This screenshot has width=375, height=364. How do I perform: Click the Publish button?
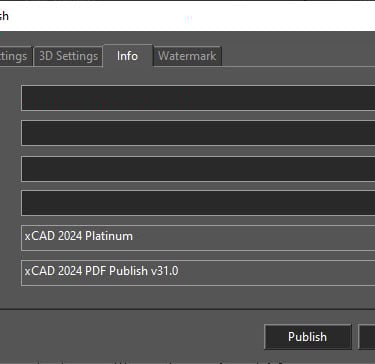click(x=308, y=337)
